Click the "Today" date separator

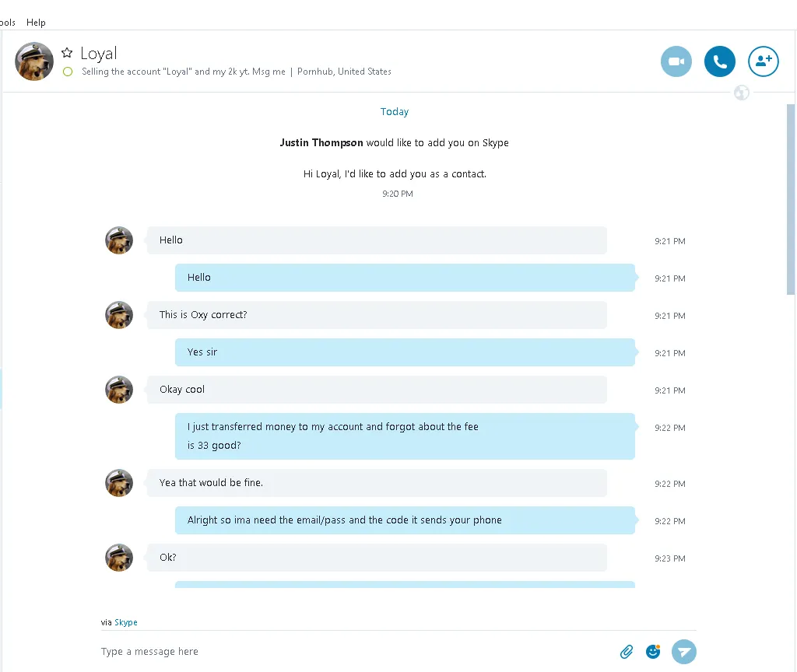395,112
